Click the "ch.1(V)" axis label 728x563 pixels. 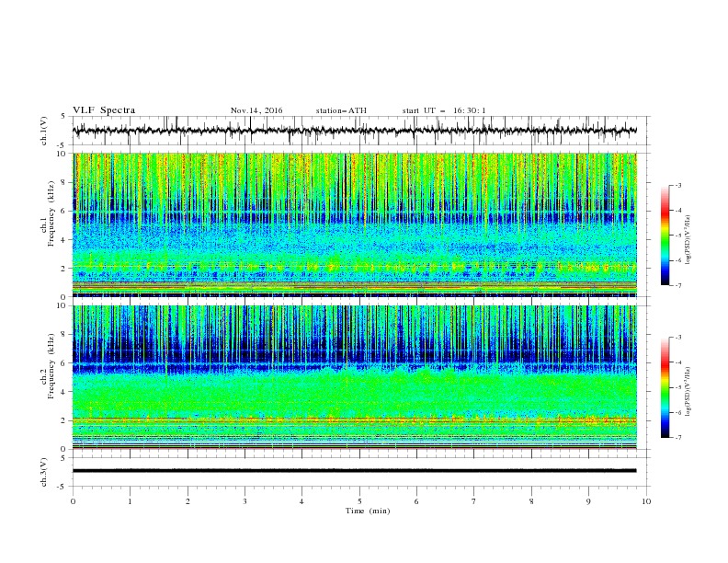click(44, 131)
